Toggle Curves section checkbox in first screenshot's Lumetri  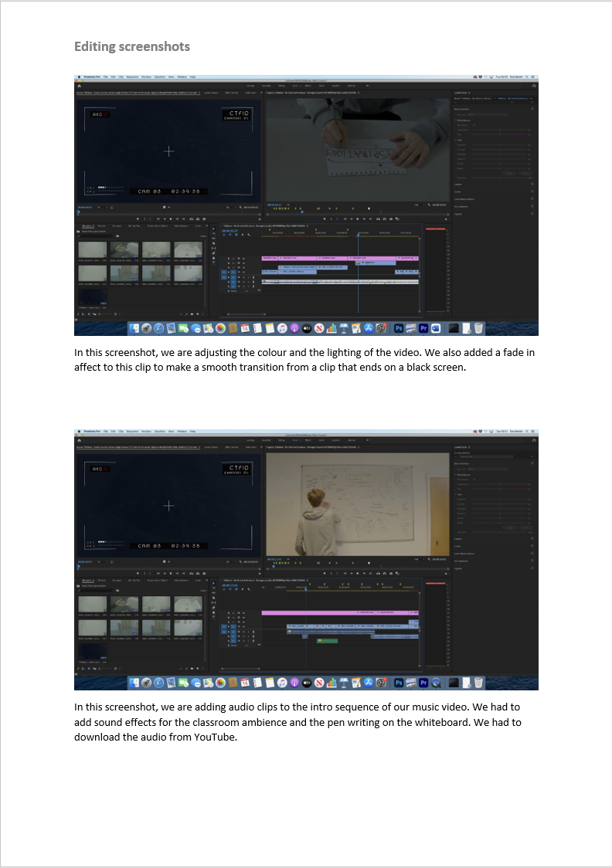tap(532, 192)
